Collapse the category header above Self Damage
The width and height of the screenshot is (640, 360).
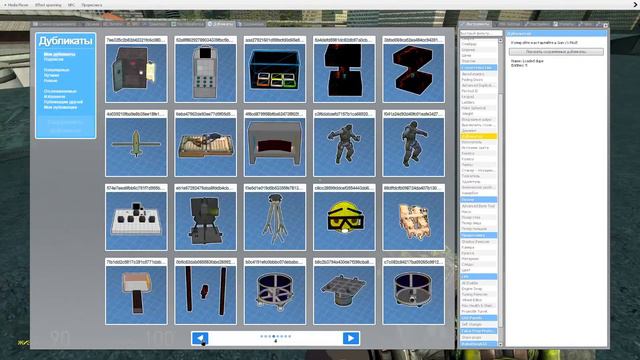click(x=478, y=318)
